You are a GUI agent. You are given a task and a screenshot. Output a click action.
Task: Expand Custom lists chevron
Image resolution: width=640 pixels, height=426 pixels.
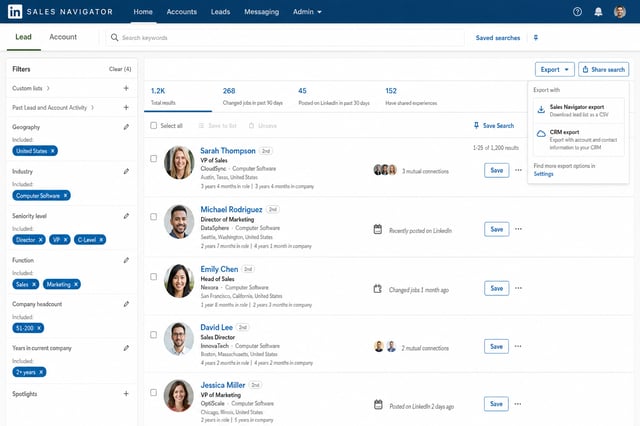(x=48, y=88)
